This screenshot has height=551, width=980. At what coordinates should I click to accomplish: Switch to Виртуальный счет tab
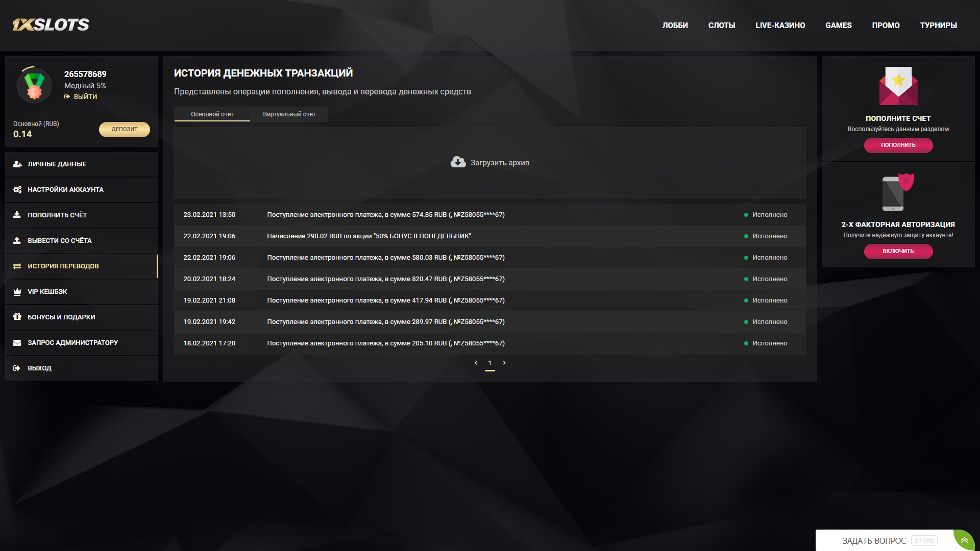(x=289, y=114)
